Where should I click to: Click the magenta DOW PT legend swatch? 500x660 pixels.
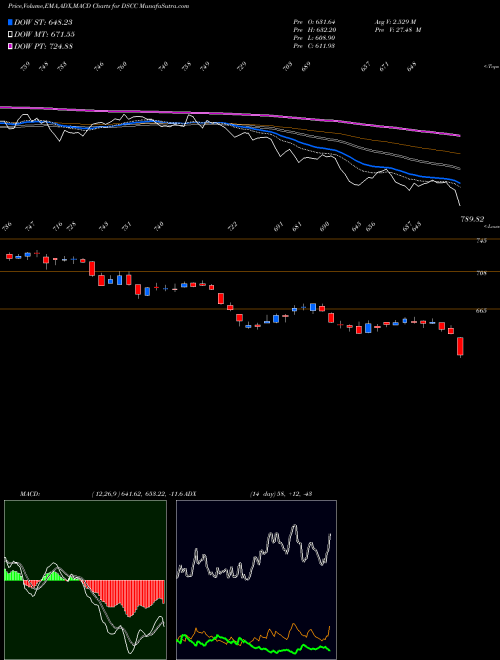[x=11, y=46]
